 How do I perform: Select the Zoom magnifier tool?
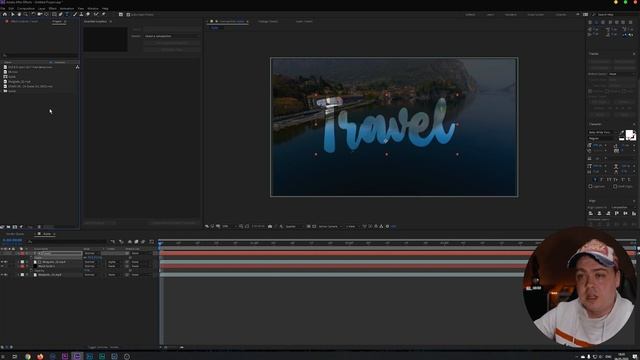[25, 14]
